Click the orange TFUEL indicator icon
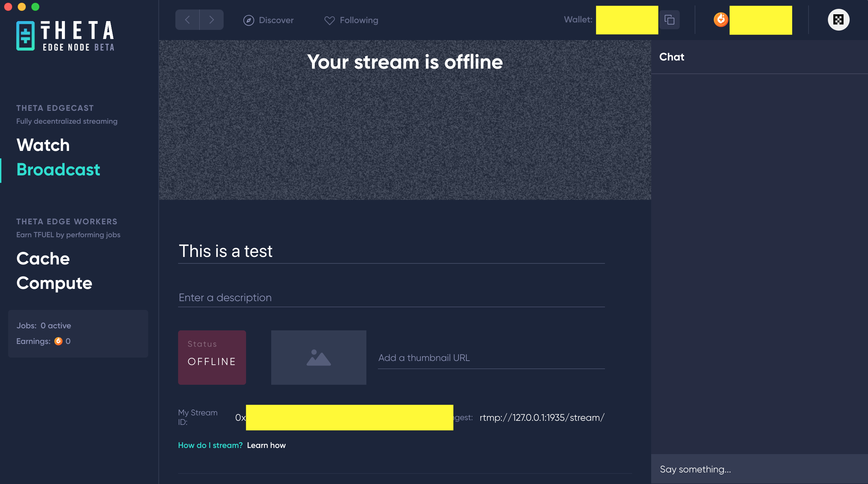This screenshot has height=484, width=868. click(720, 20)
